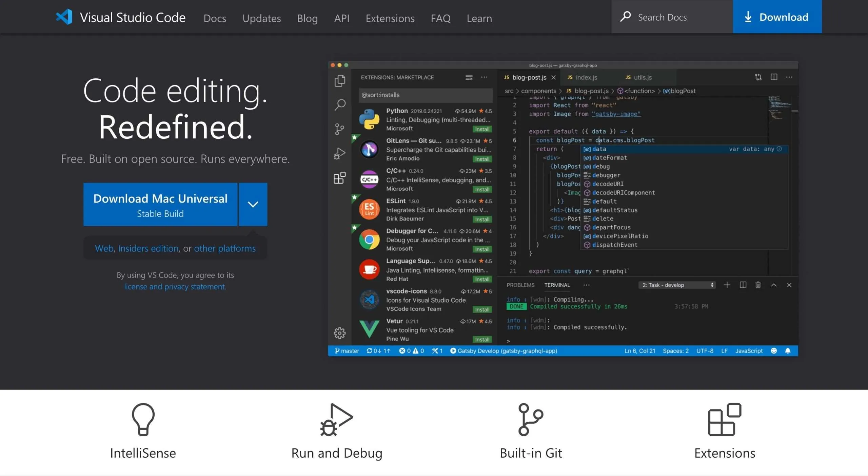Screen dimensions: 868x476
Task: Open Manage gear icon in activity bar
Action: click(x=339, y=333)
